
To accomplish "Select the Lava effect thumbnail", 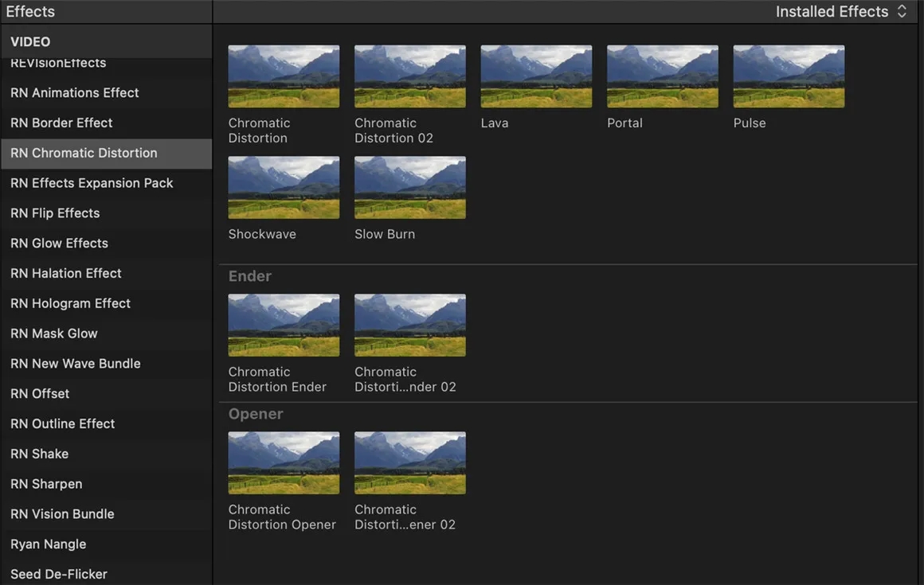I will [536, 76].
